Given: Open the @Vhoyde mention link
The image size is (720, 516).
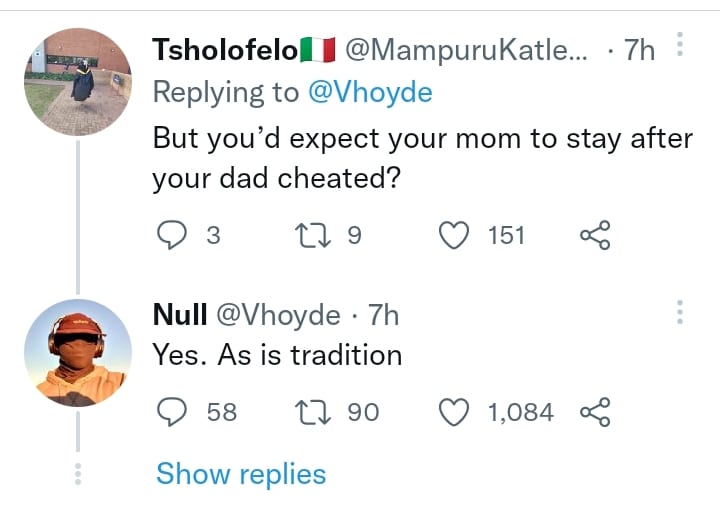Looking at the screenshot, I should point(369,93).
